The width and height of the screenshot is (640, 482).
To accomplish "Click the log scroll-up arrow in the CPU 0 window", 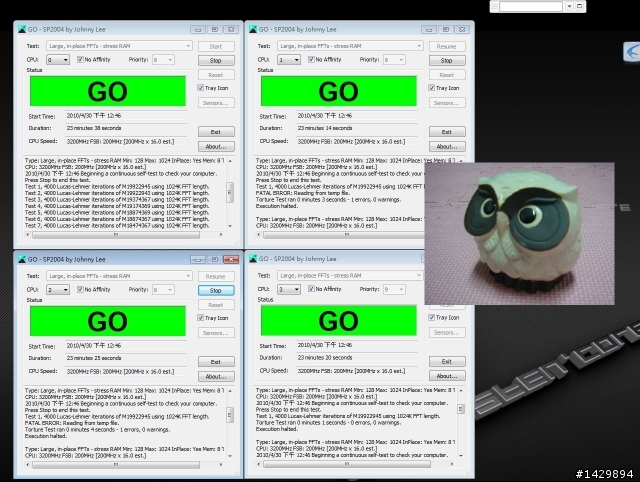I will point(230,161).
